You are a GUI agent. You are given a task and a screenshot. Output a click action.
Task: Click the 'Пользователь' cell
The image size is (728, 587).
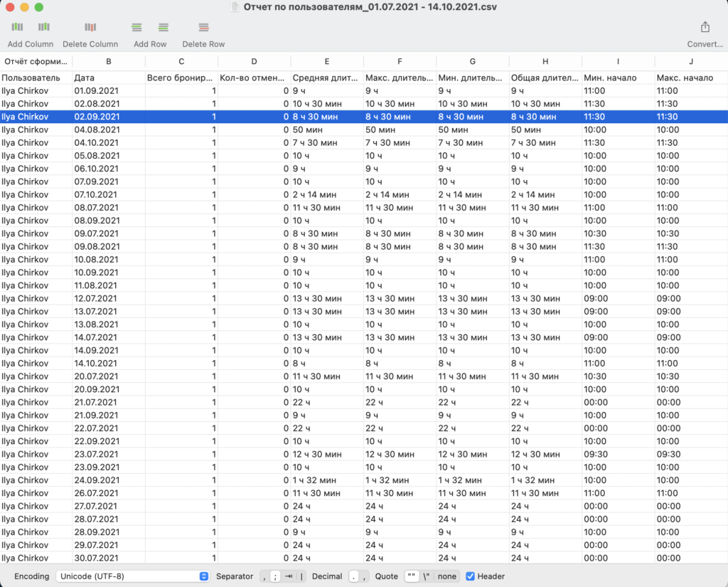[x=36, y=78]
